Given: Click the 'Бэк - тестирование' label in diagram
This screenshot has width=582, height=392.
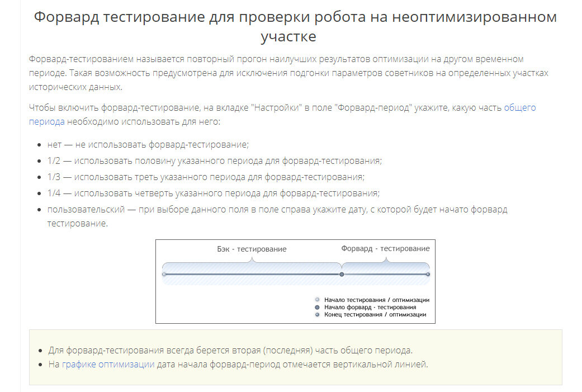Looking at the screenshot, I should pyautogui.click(x=252, y=249).
